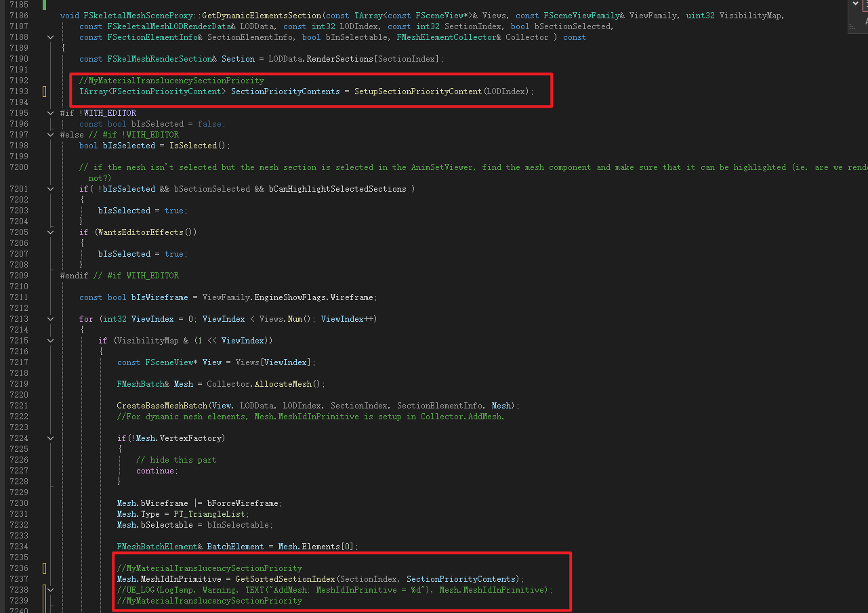
Task: Collapse the commented UE_LOG fold at line 7238
Action: pyautogui.click(x=51, y=590)
